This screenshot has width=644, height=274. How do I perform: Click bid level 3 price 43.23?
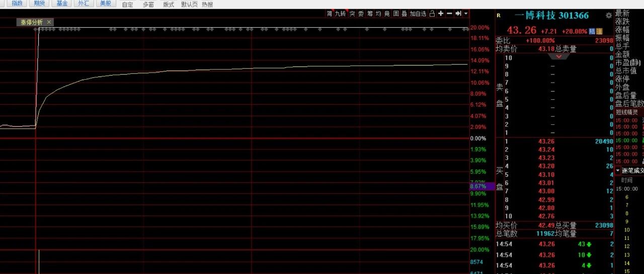(546, 158)
